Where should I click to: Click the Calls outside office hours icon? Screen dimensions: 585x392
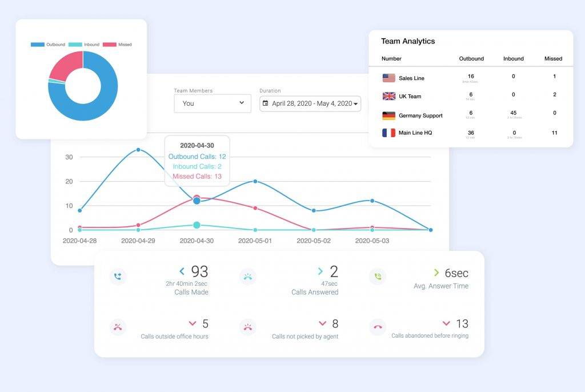118,327
